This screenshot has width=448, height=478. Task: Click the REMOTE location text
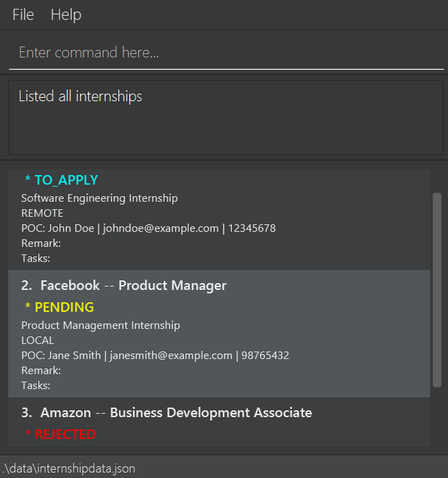(42, 213)
